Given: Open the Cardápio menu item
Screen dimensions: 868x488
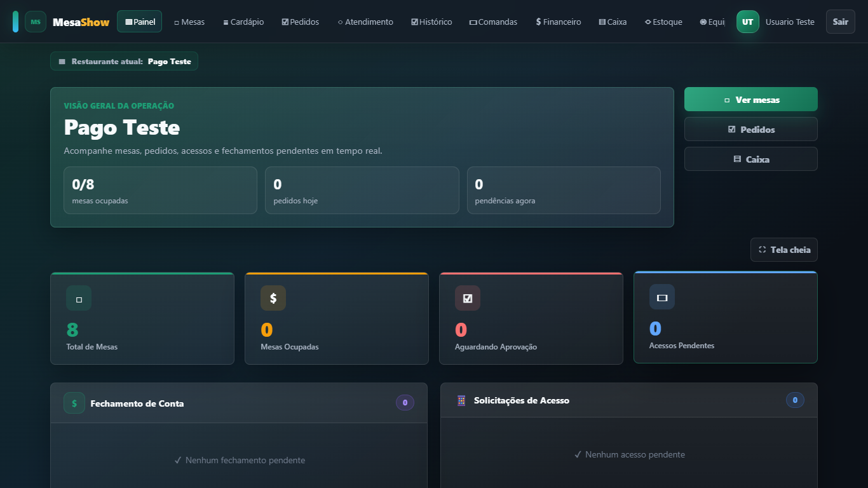Looking at the screenshot, I should (243, 22).
